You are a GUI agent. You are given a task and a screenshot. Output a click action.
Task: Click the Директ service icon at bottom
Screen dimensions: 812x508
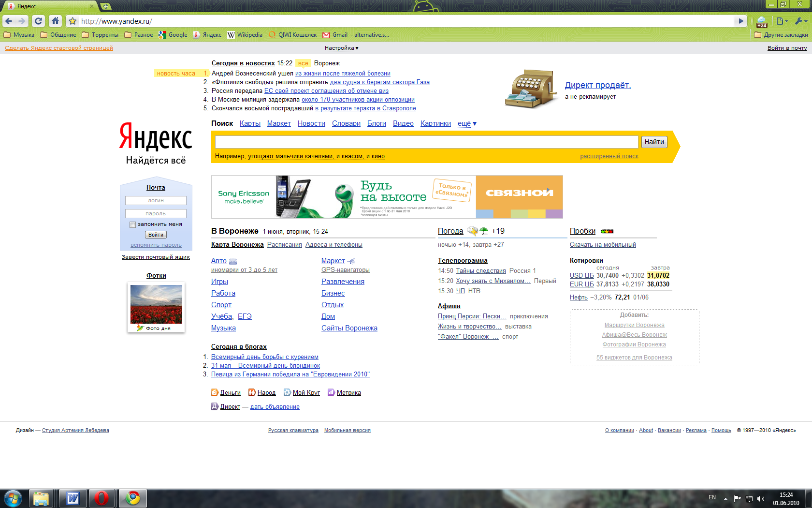(215, 406)
